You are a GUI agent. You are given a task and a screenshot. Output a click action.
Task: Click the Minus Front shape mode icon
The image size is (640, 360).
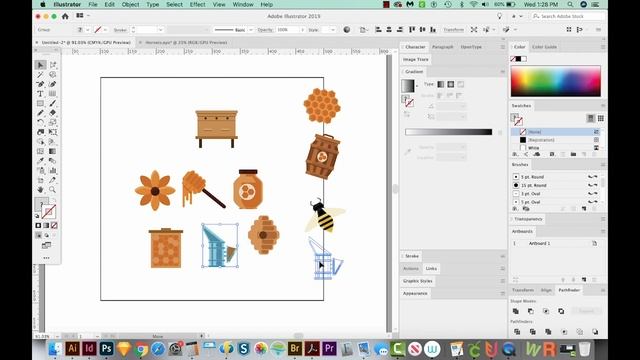click(531, 311)
